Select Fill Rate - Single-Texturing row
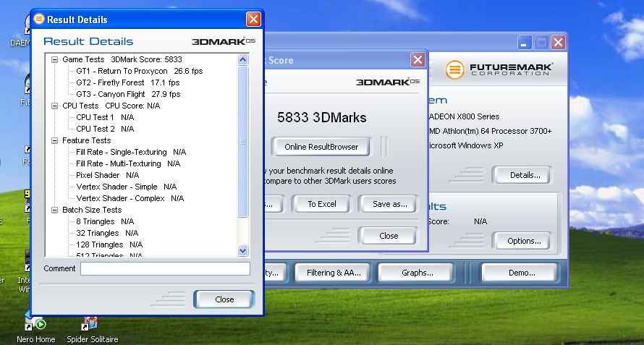 (131, 152)
